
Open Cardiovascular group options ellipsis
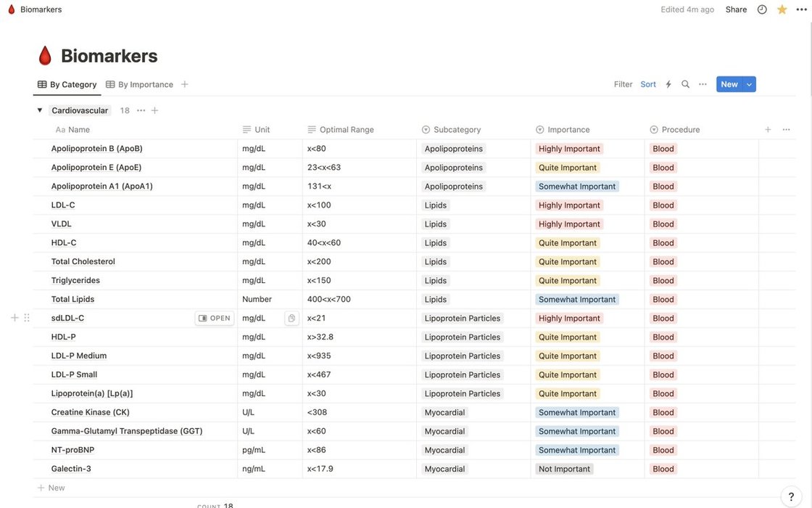coord(141,110)
